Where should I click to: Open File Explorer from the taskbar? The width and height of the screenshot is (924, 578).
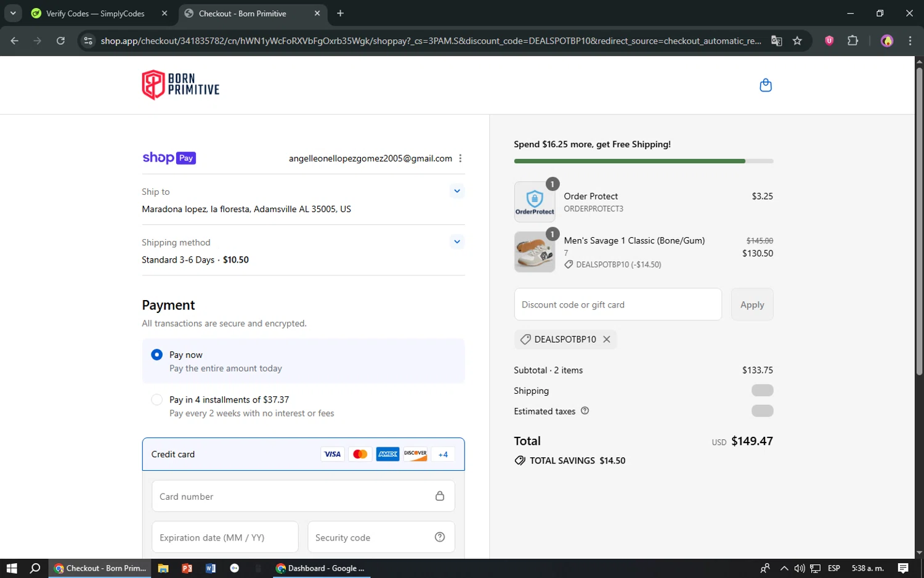[163, 568]
